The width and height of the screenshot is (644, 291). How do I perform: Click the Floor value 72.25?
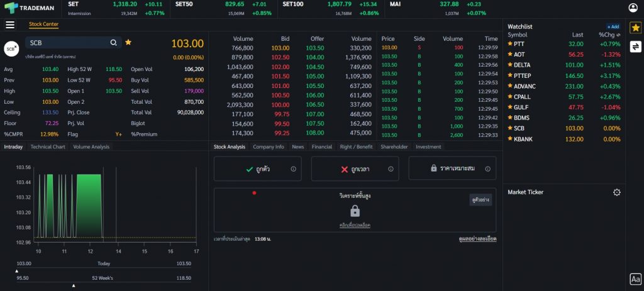tap(52, 123)
